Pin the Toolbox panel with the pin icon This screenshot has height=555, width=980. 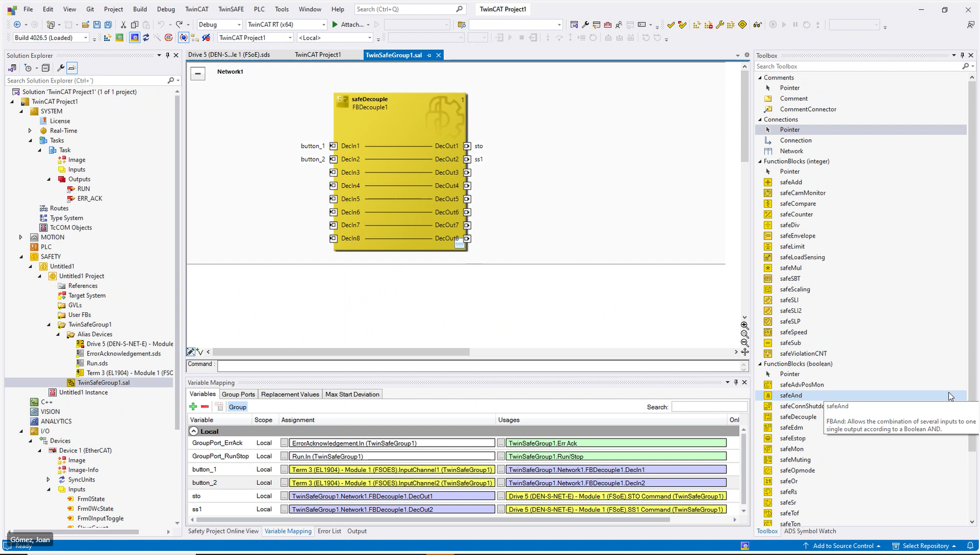961,55
